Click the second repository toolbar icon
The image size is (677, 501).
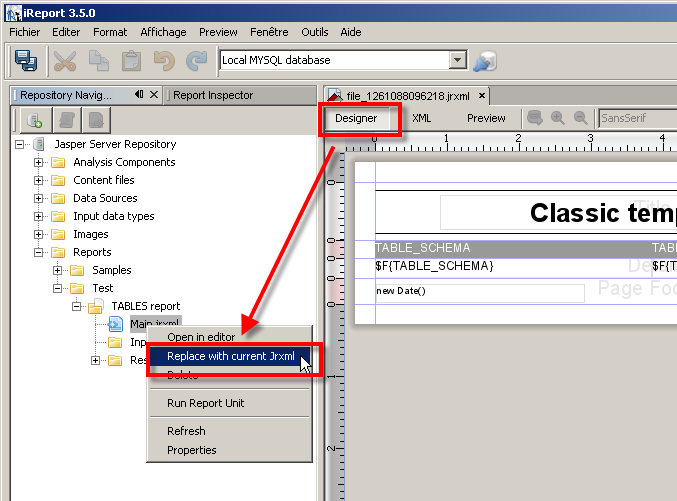point(66,120)
